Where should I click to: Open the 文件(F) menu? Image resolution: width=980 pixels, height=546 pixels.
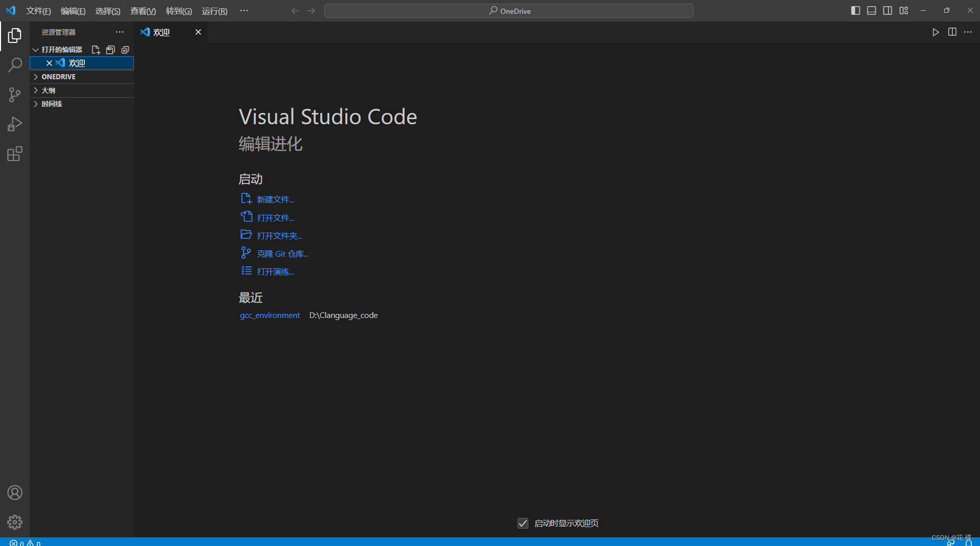pyautogui.click(x=38, y=11)
